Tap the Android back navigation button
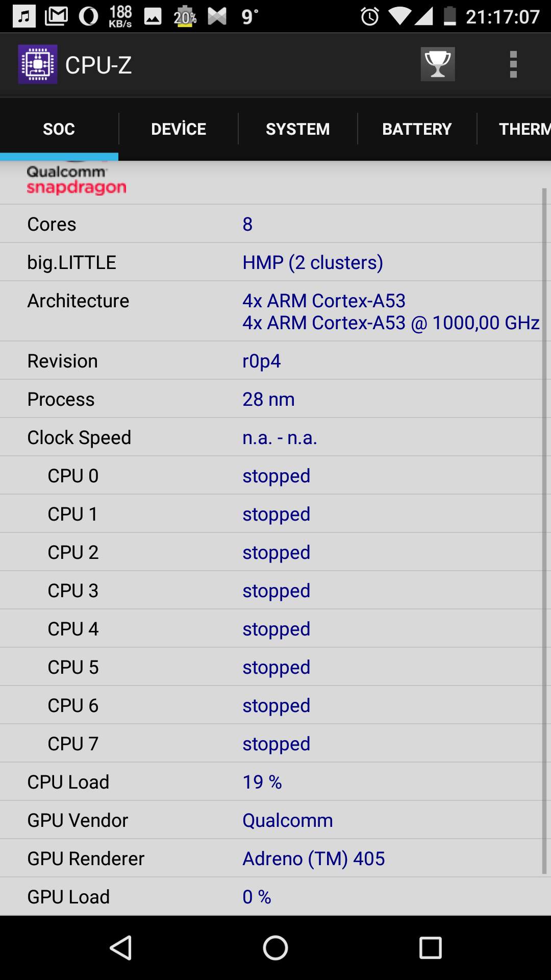Screen dimensions: 551x980 121,948
